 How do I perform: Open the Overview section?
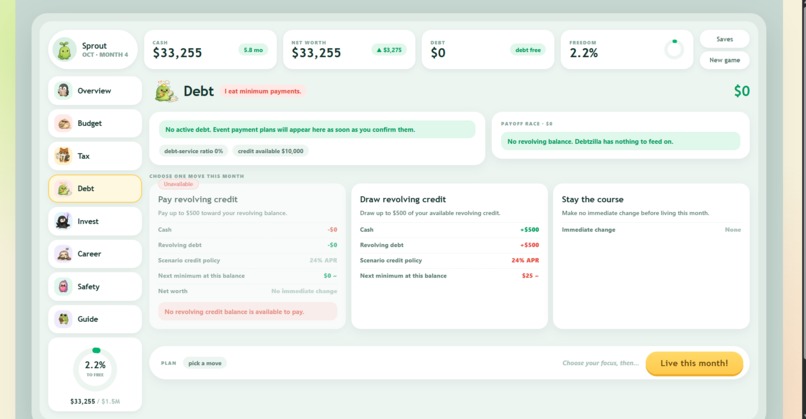click(95, 90)
